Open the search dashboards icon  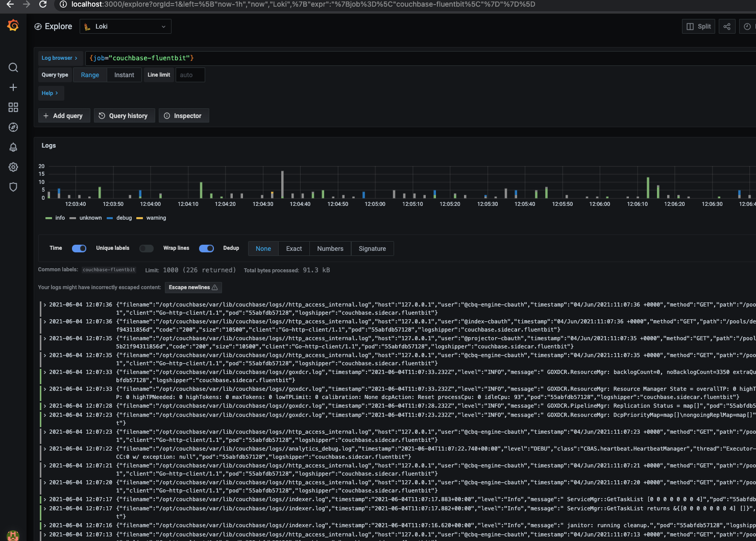pyautogui.click(x=13, y=67)
